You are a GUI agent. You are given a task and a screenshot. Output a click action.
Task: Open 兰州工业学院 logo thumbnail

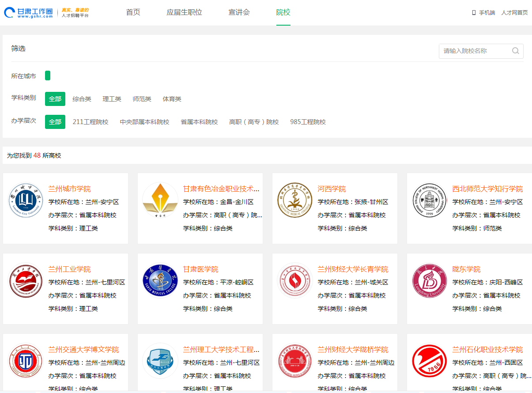[26, 281]
